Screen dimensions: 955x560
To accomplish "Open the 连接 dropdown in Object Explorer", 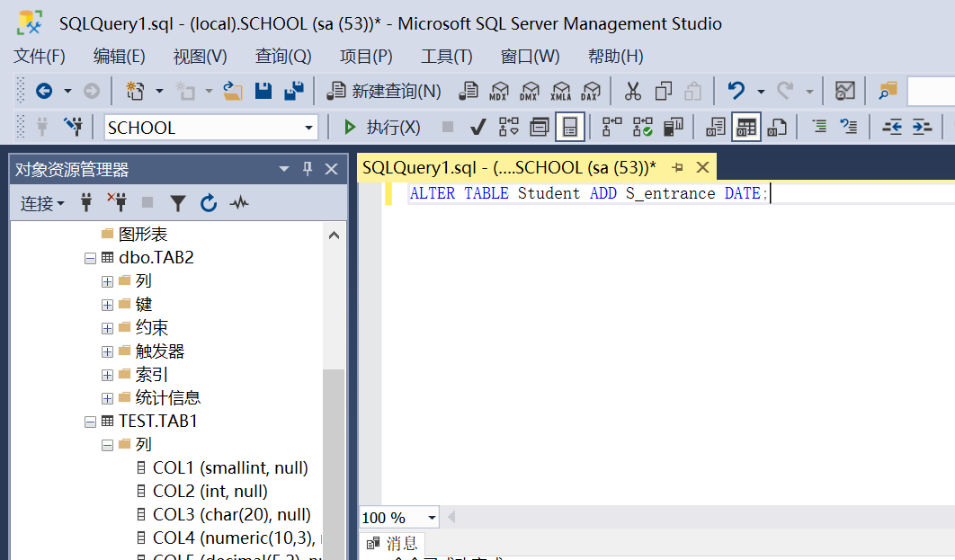I will coord(42,203).
